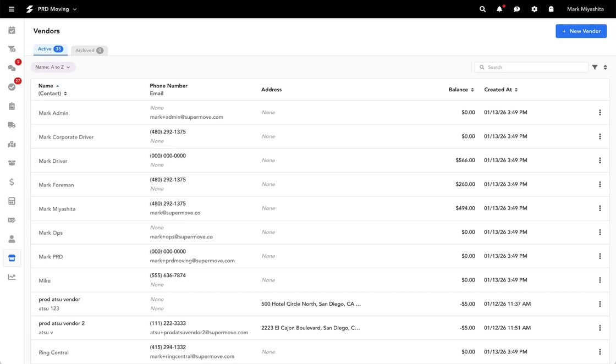Screen dimensions: 616x364
Task: Switch to the Archived tab
Action: (x=89, y=50)
